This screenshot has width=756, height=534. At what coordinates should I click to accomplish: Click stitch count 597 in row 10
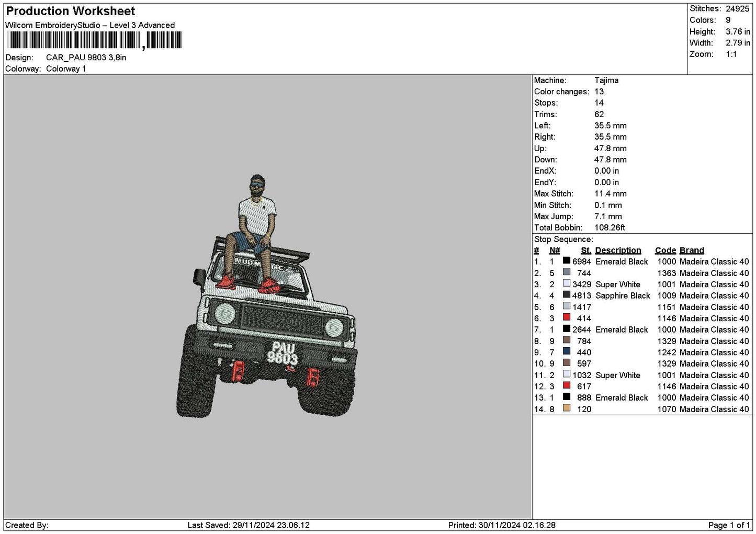click(x=584, y=363)
